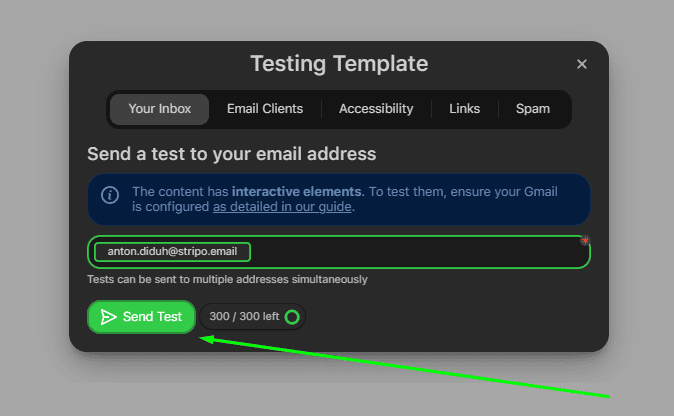The image size is (674, 416).
Task: Click the green quota ring indicator
Action: tap(292, 317)
